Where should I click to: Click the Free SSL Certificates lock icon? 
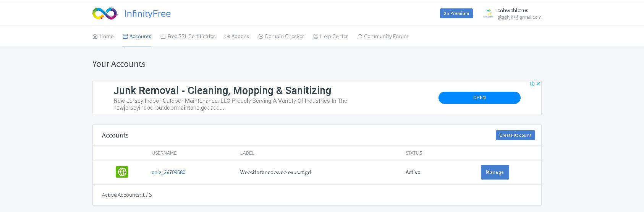[x=163, y=37]
